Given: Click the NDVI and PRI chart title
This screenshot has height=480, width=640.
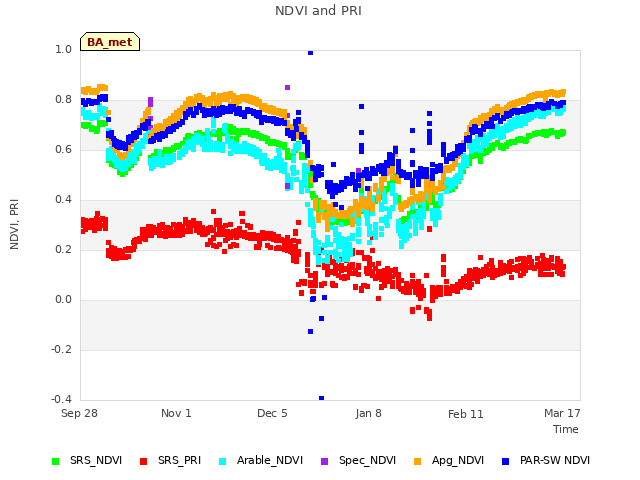Looking at the screenshot, I should pyautogui.click(x=318, y=11).
